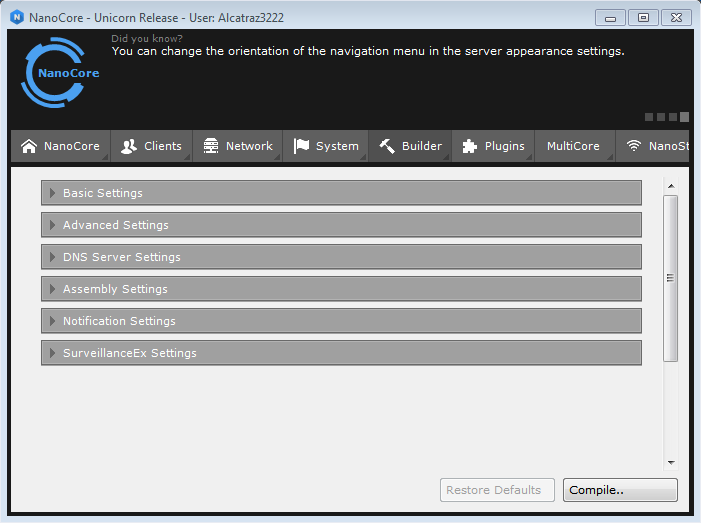This screenshot has width=701, height=523.
Task: Click the title bar NanoCore app icon
Action: 17,17
